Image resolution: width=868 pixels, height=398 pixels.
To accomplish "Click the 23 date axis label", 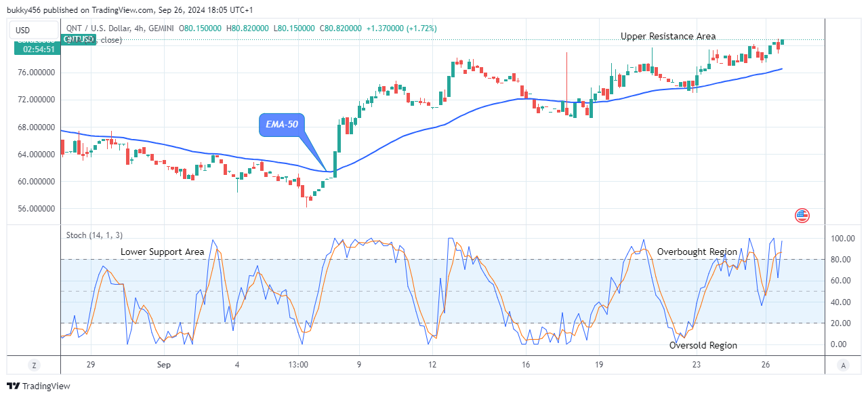I will coord(697,365).
